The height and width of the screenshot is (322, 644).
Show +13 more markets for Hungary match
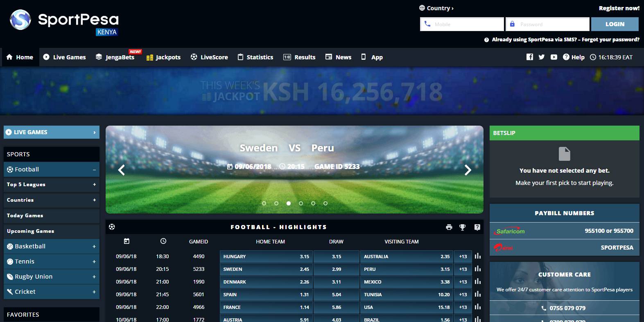click(x=463, y=257)
